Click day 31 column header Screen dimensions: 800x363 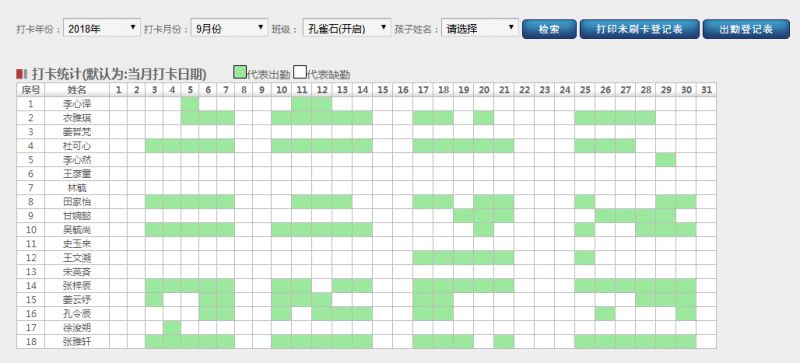click(x=706, y=90)
